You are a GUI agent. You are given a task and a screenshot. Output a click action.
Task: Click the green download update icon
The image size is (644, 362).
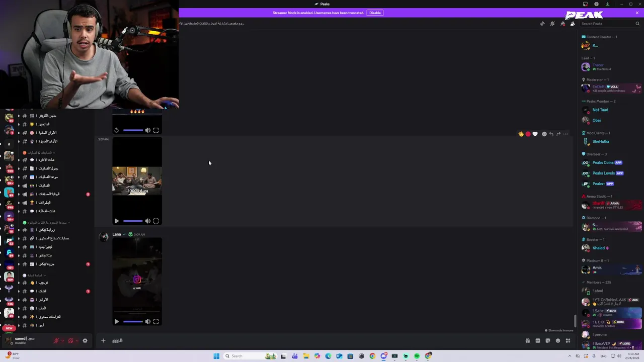point(607,4)
